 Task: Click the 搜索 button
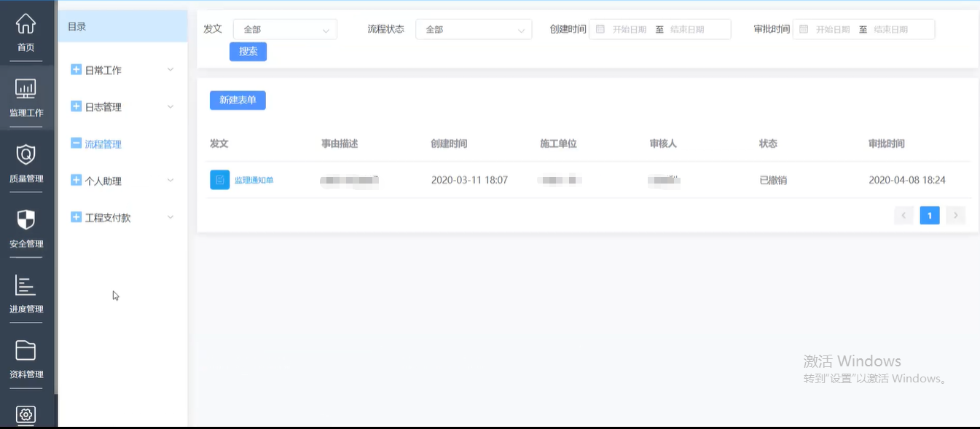pos(248,52)
